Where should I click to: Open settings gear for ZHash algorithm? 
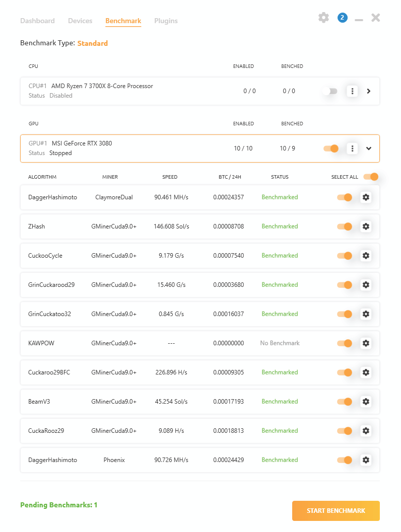pos(366,226)
